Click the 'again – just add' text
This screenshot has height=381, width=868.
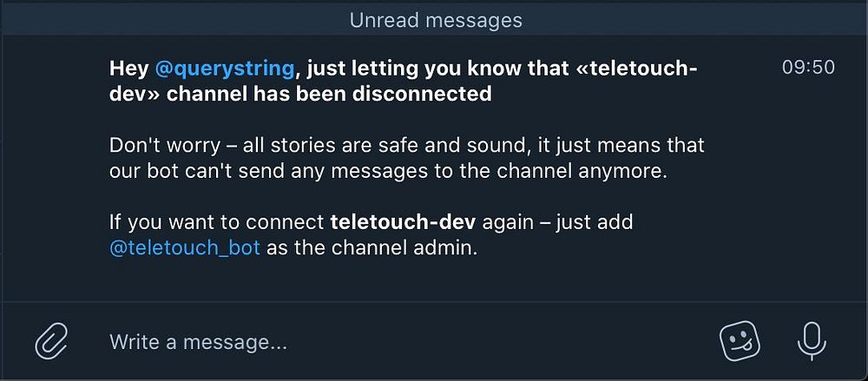click(x=558, y=222)
